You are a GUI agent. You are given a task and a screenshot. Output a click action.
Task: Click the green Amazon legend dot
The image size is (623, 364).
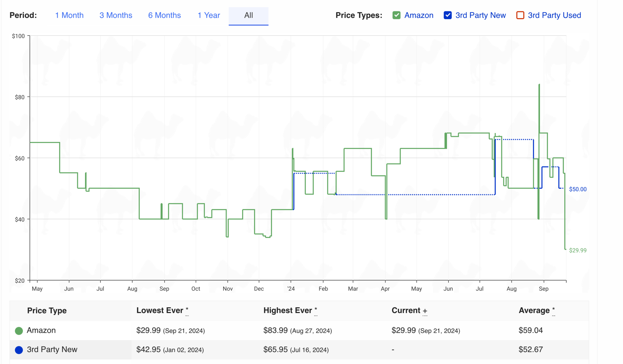[19, 331]
